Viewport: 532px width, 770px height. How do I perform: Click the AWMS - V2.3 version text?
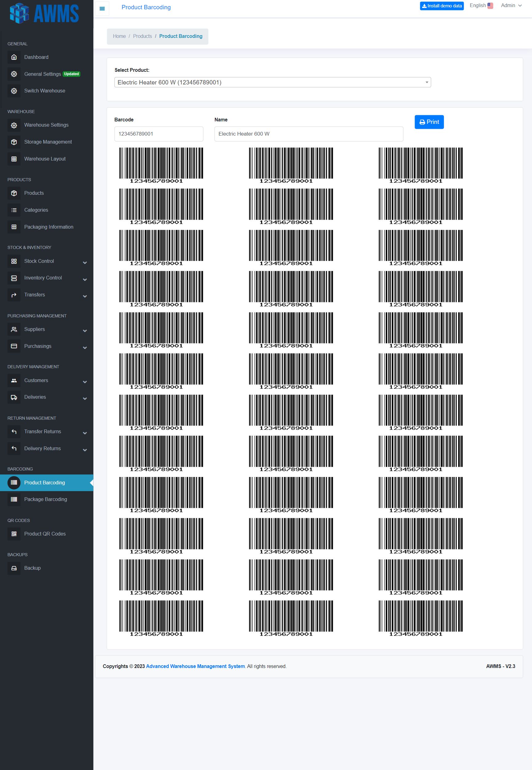pyautogui.click(x=500, y=666)
